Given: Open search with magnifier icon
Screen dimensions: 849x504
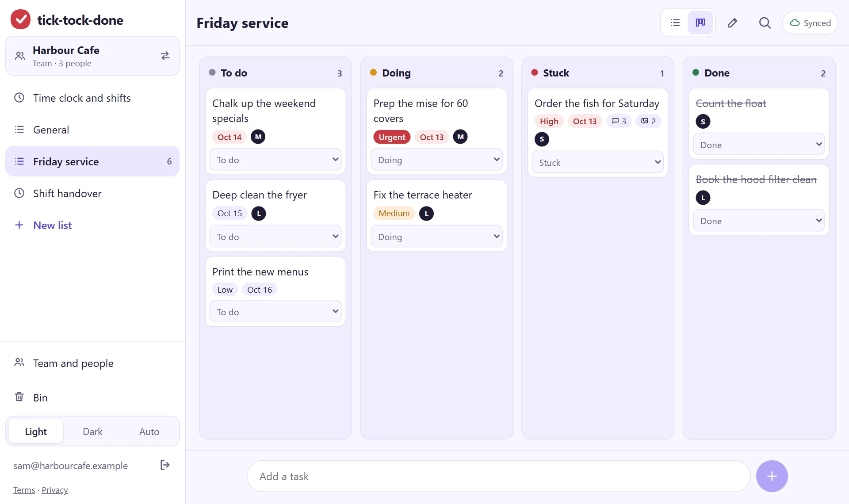Looking at the screenshot, I should coord(765,23).
